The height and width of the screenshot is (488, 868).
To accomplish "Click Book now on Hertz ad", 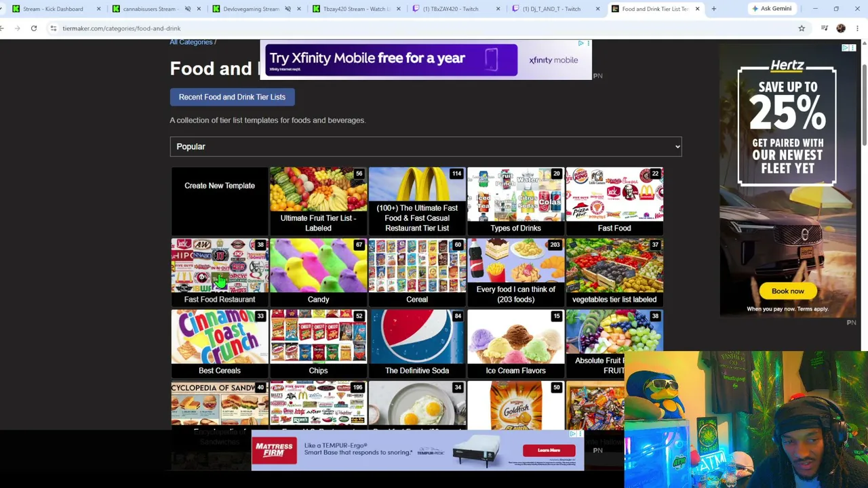I will pyautogui.click(x=787, y=291).
